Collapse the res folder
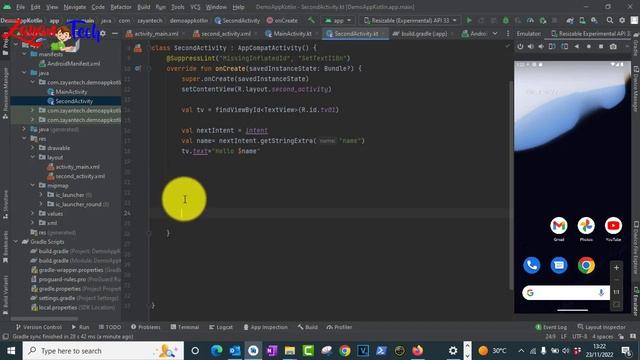Viewport: 640px width, 360px height. (24, 138)
